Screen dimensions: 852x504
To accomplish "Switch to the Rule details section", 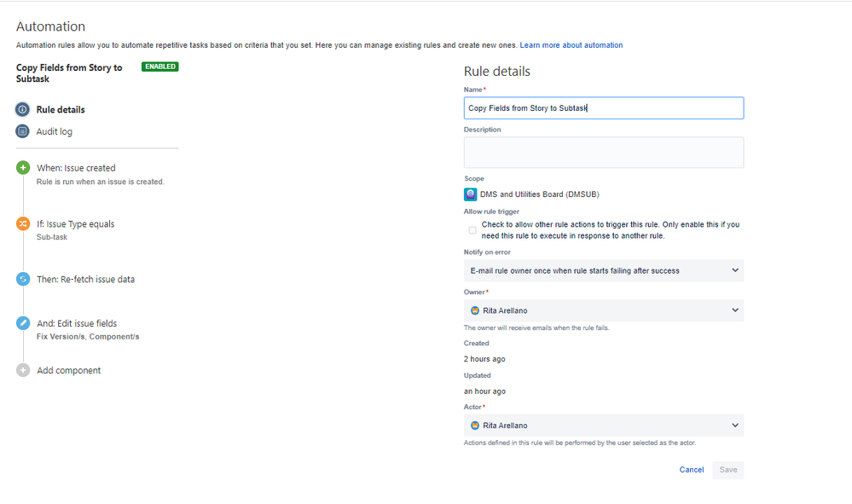I will 60,109.
